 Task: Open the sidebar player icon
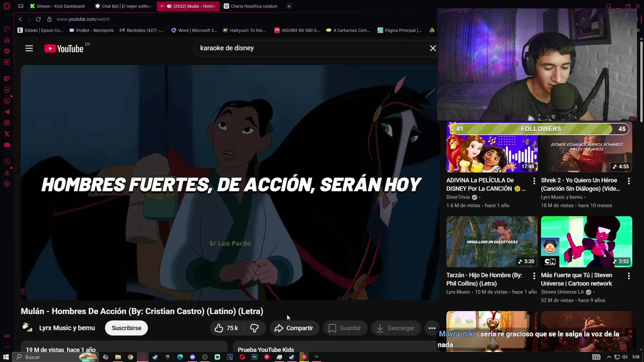tap(7, 161)
